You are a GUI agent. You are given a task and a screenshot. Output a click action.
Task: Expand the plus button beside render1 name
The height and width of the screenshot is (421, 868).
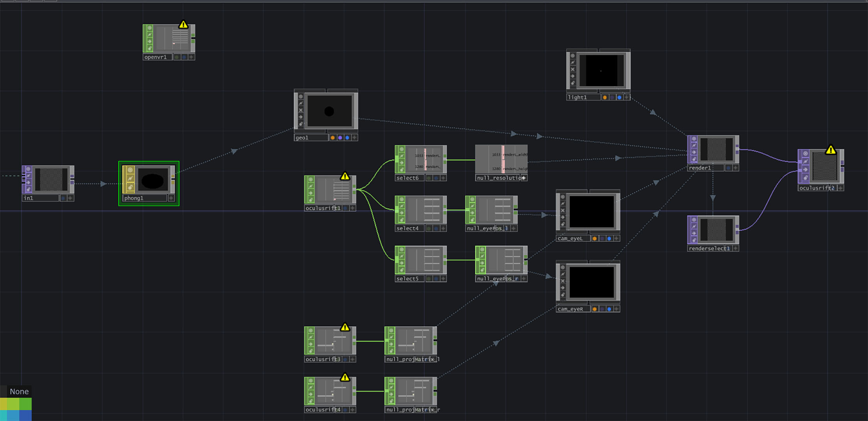click(735, 167)
